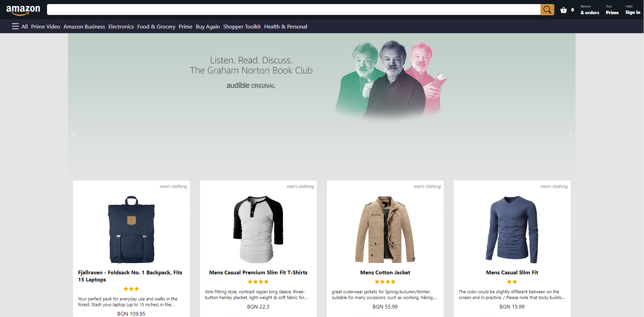Click the Mens Cotton Jacket star rating
Image resolution: width=644 pixels, height=317 pixels.
pos(385,282)
